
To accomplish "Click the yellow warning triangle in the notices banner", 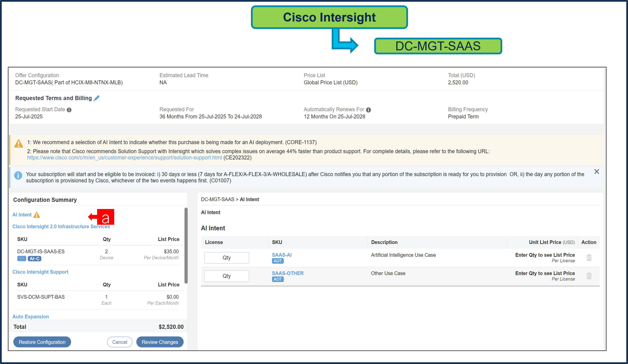I will 18,144.
